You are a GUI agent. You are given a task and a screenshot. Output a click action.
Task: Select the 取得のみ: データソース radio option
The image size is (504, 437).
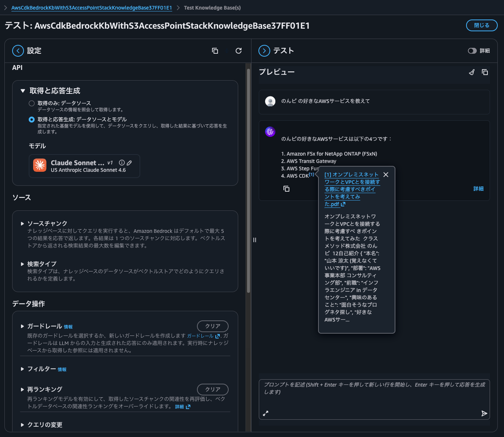(x=32, y=103)
